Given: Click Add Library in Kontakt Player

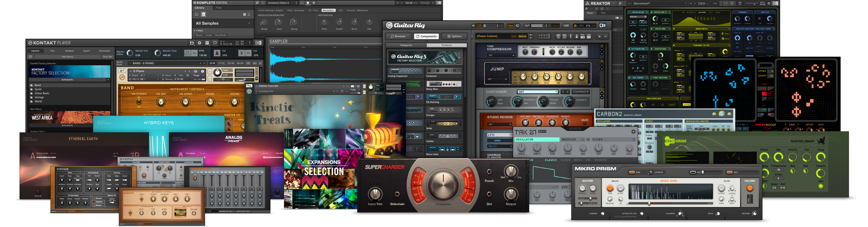Looking at the screenshot, I should pos(67,57).
